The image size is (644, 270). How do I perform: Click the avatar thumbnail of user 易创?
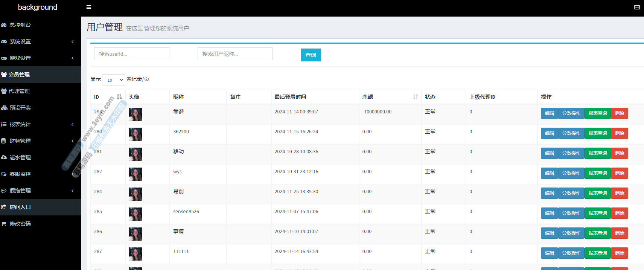135,194
